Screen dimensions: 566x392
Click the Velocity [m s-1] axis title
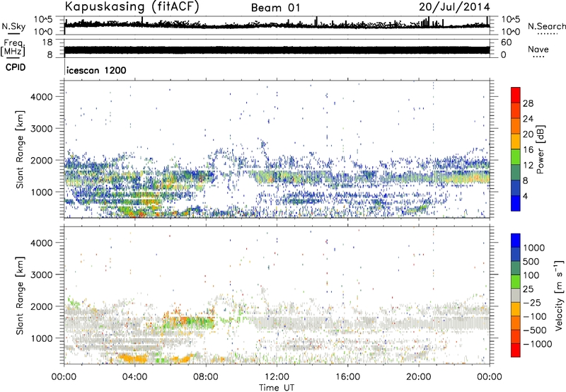point(559,295)
